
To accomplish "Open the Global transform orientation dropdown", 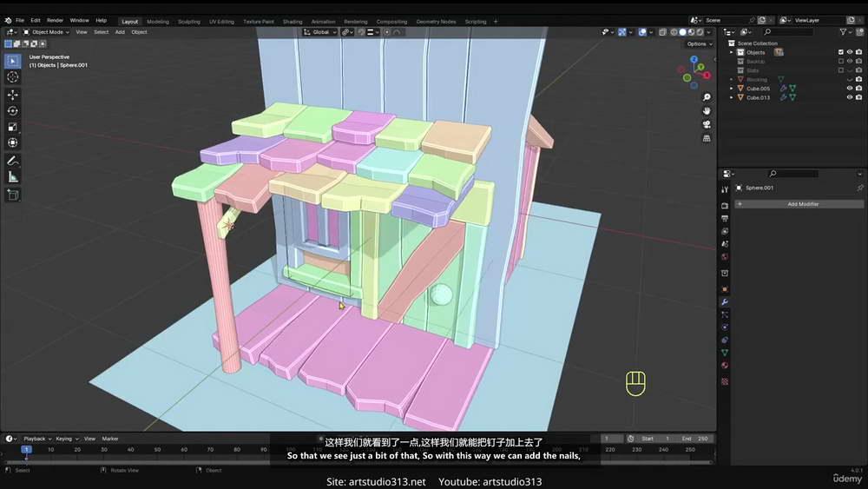I will pyautogui.click(x=320, y=32).
